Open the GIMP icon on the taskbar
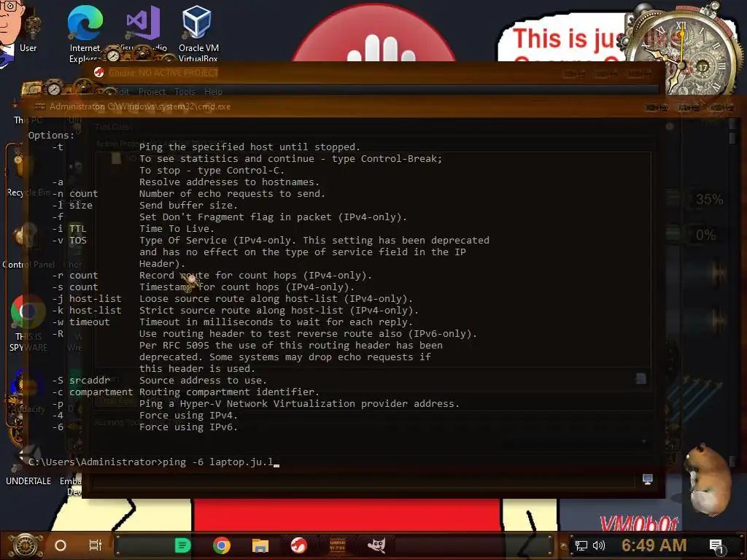 tap(376, 545)
